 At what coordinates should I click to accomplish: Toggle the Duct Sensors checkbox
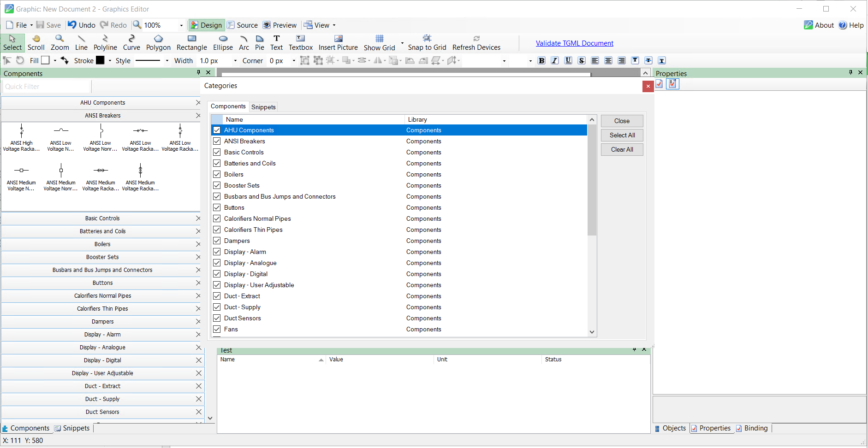(x=217, y=318)
